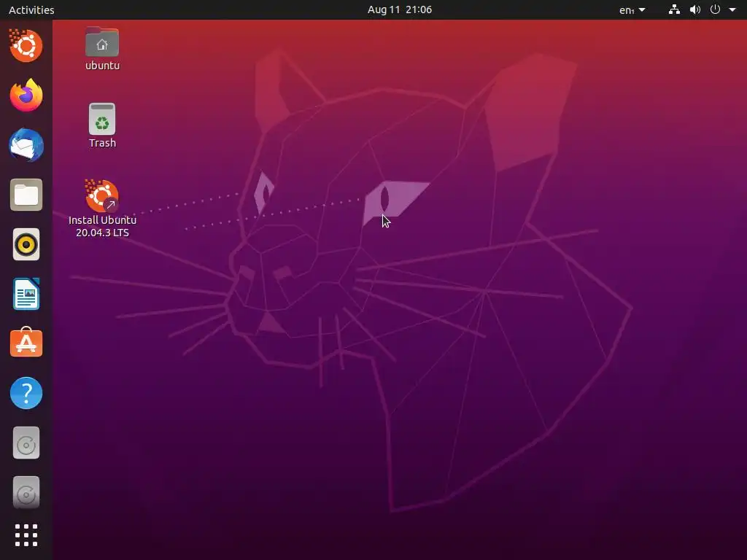Click the upper mounted disc icon in the dock
The image size is (747, 560).
26,443
